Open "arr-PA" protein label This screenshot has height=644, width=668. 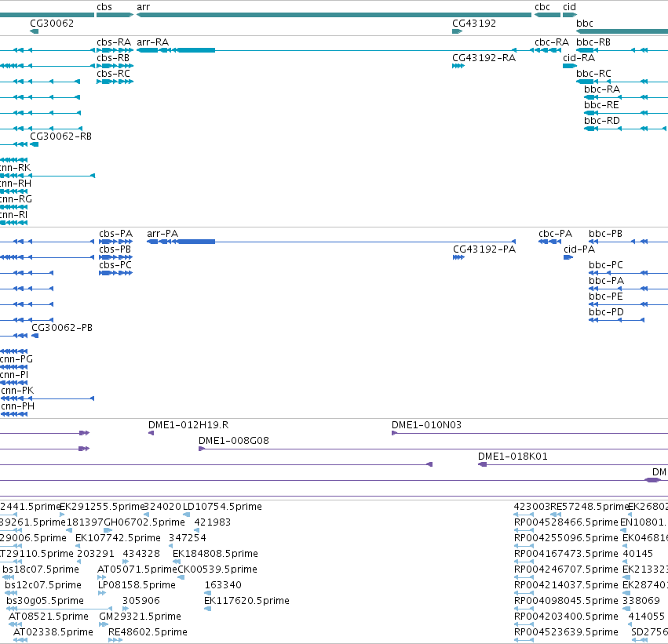pos(162,234)
